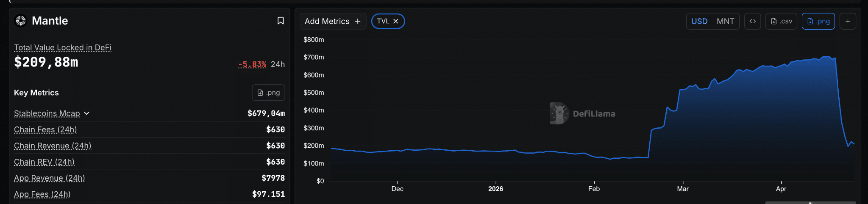The width and height of the screenshot is (868, 204).
Task: Click the plus button at chart top-right
Action: (x=848, y=21)
